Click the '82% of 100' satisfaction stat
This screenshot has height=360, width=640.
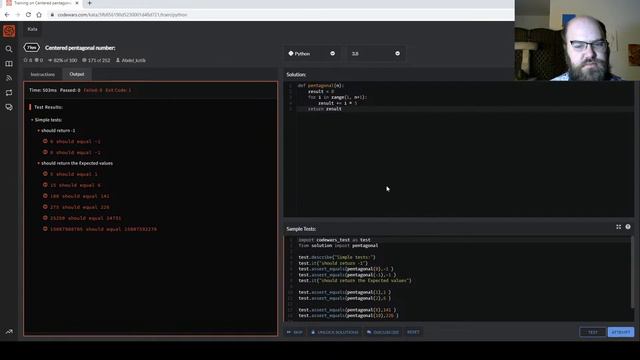tap(62, 60)
